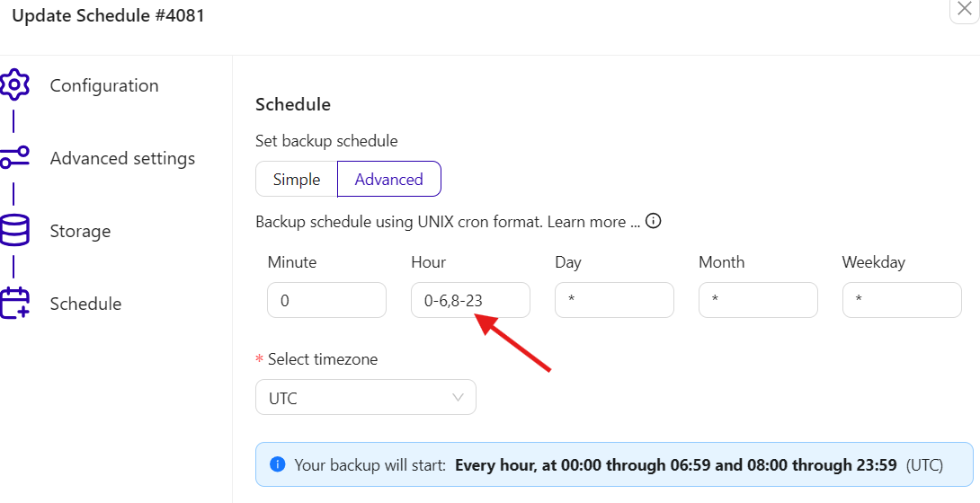
Task: Open the Advanced settings step
Action: 122,158
